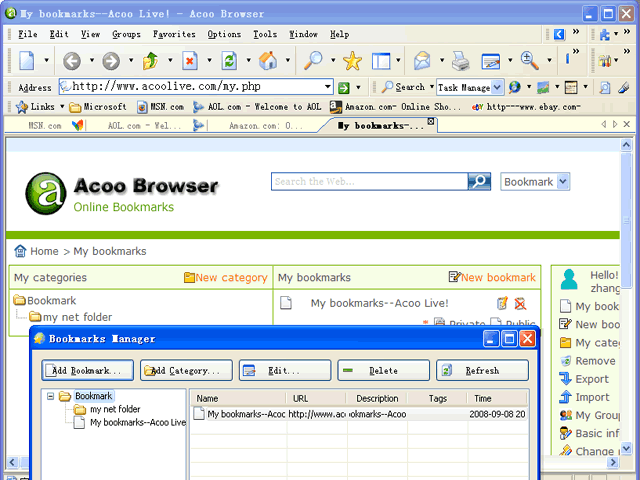The image size is (640, 480).
Task: Click the picture icon in search toolbar
Action: pos(543,87)
